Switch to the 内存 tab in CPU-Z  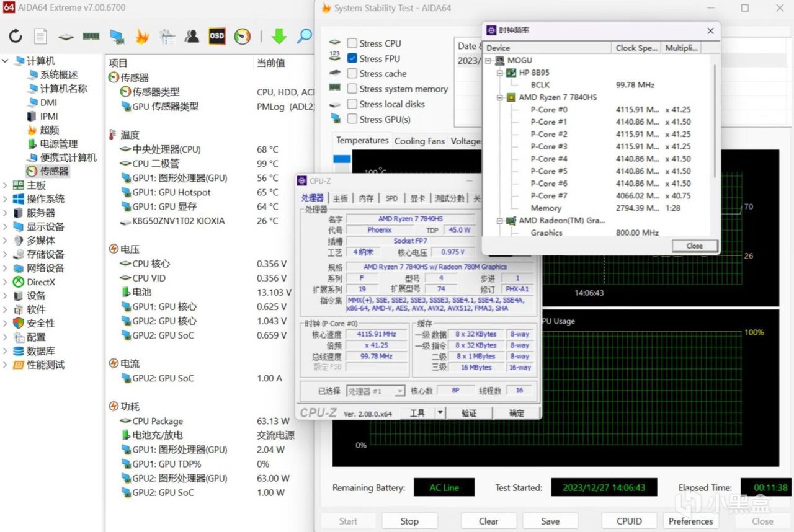click(x=366, y=198)
